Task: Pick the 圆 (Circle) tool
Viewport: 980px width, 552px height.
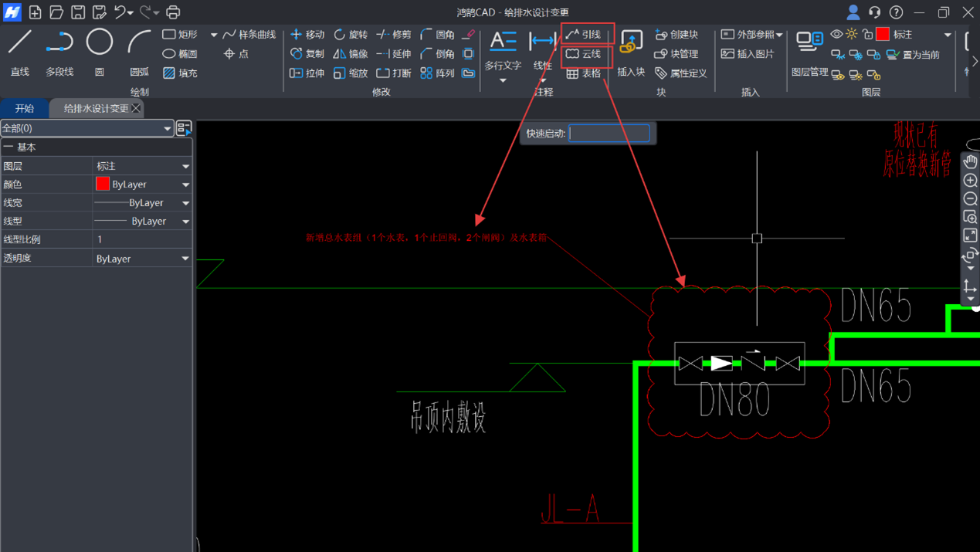Action: coord(99,50)
